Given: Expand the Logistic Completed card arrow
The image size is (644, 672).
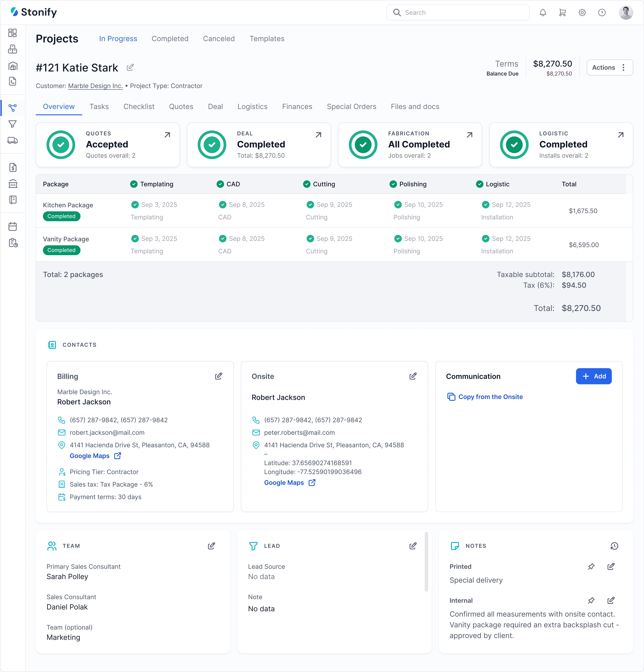Looking at the screenshot, I should (620, 135).
